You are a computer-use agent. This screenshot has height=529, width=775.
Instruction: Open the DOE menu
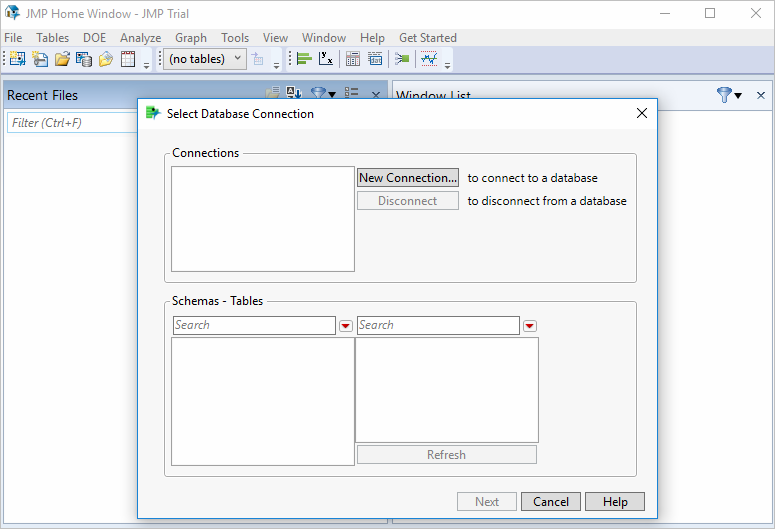click(94, 38)
